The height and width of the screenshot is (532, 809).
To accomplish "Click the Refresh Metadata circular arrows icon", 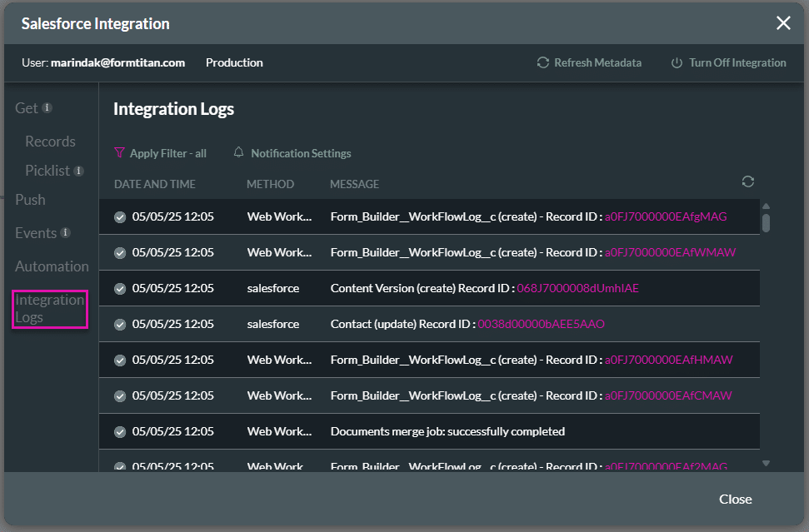I will click(x=542, y=62).
